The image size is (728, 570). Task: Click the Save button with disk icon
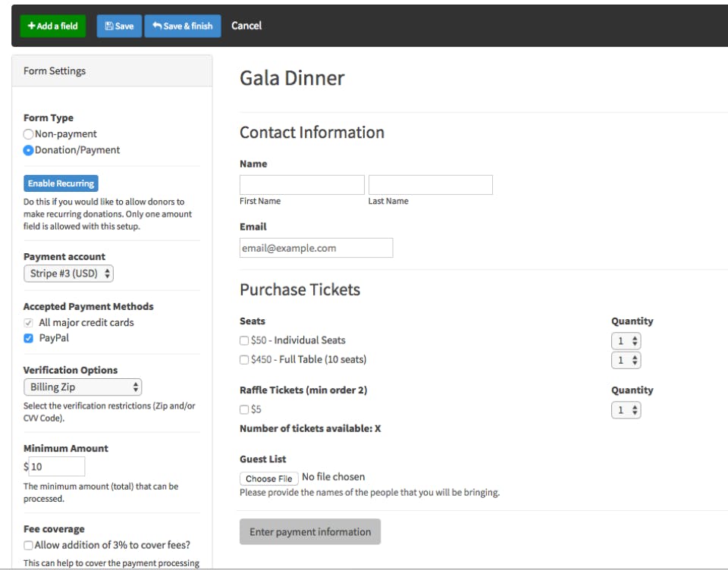(119, 26)
